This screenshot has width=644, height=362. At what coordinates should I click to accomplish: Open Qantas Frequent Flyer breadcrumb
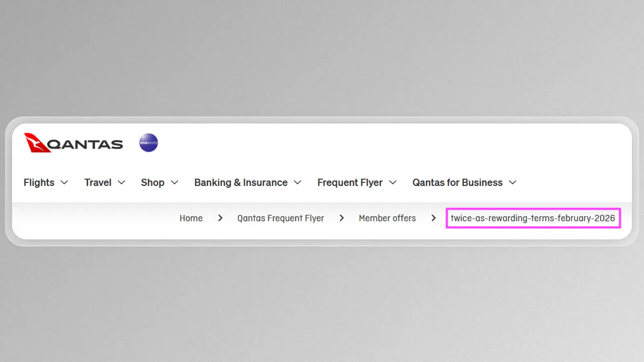281,218
